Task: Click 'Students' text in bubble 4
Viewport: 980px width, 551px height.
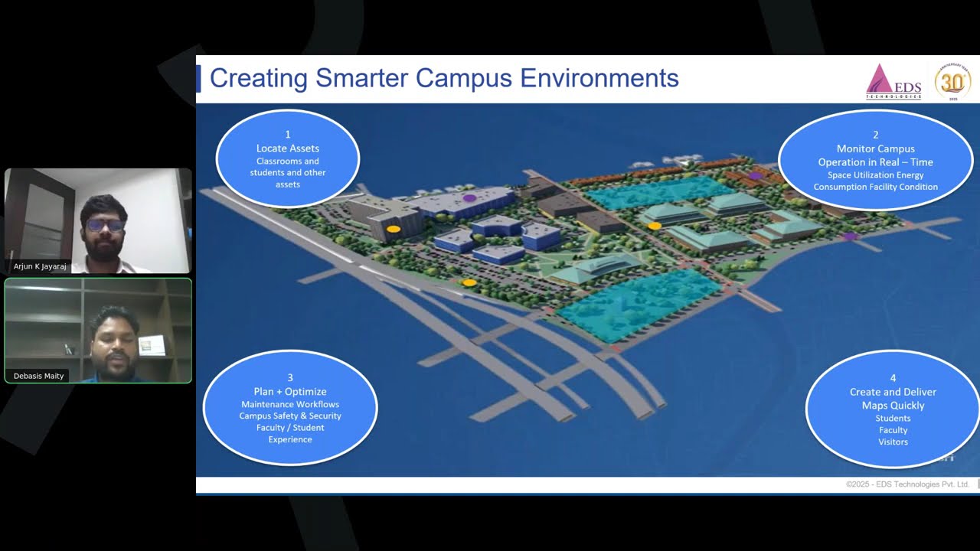Action: point(893,418)
